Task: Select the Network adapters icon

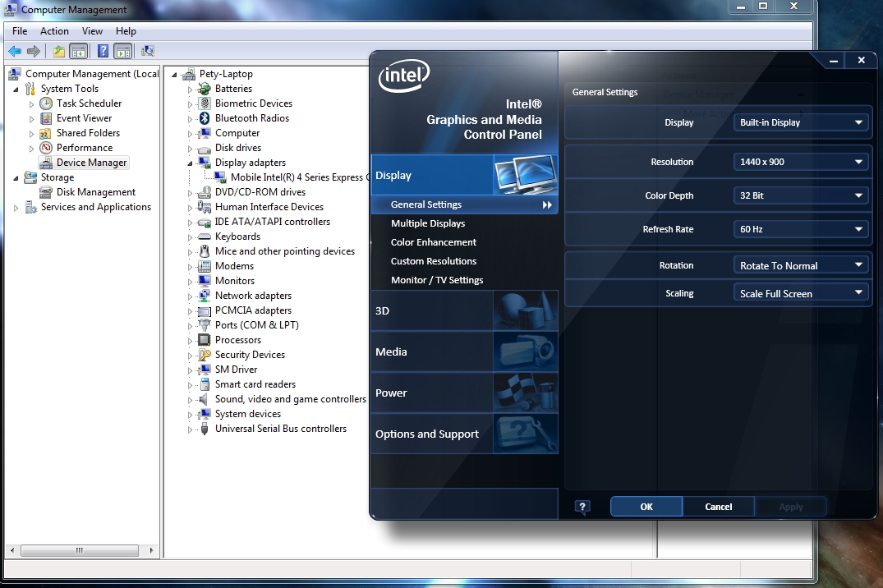Action: click(x=205, y=296)
